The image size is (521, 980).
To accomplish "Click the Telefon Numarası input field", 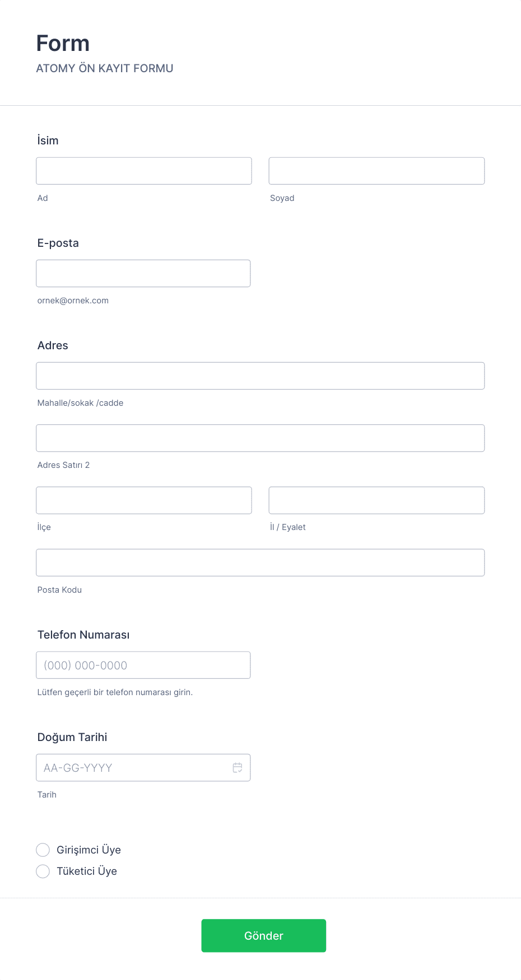I will pos(143,665).
